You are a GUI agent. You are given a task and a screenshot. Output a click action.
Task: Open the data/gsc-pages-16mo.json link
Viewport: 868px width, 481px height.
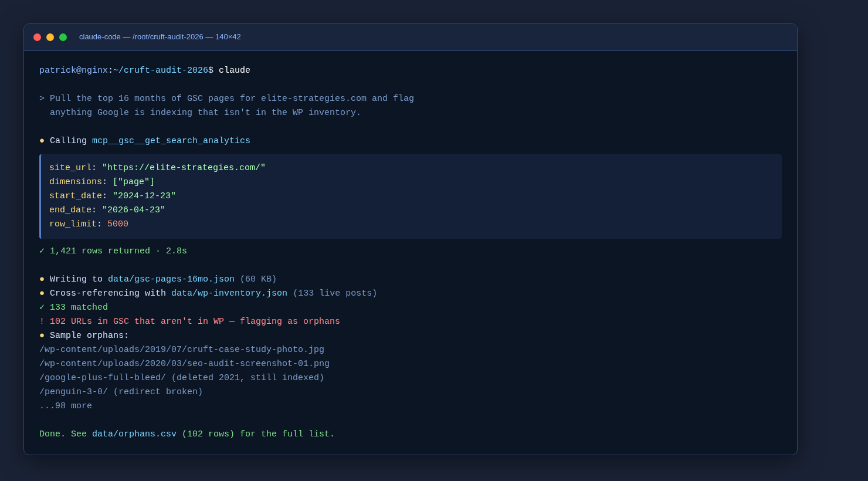coord(171,279)
